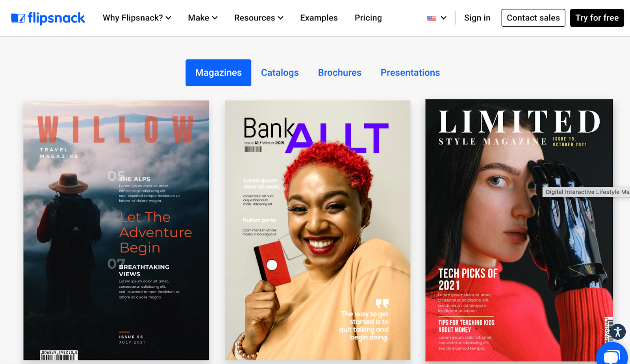Screen dimensions: 630x364
Task: Click the Contact sales button
Action: coord(533,18)
